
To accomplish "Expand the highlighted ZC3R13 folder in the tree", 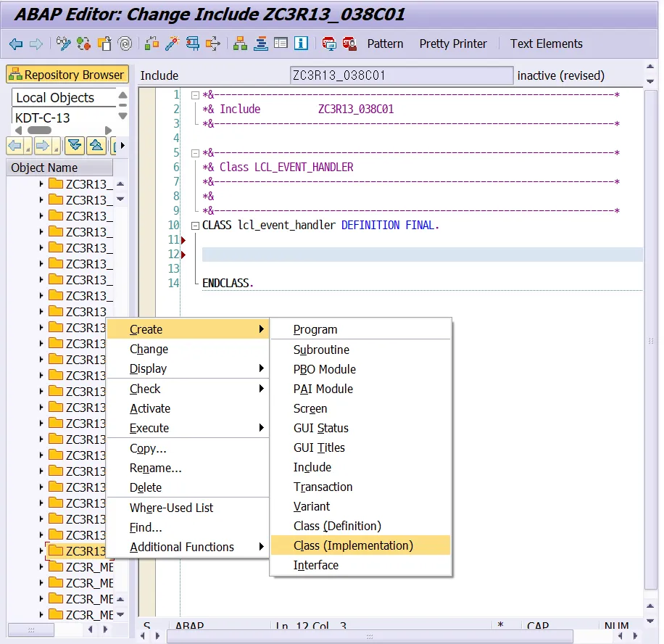I will pyautogui.click(x=41, y=550).
